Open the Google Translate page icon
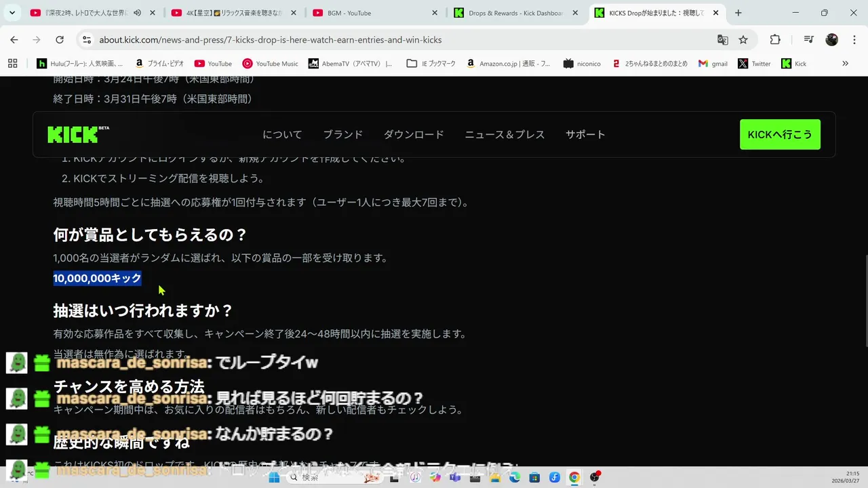Viewport: 868px width, 488px height. tap(723, 40)
